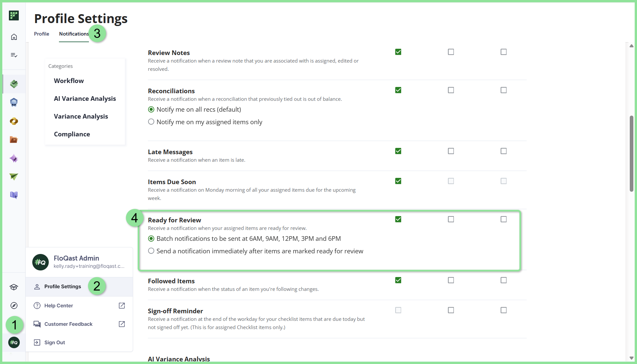Switch to the Profile tab
This screenshot has height=364, width=637.
(x=42, y=34)
